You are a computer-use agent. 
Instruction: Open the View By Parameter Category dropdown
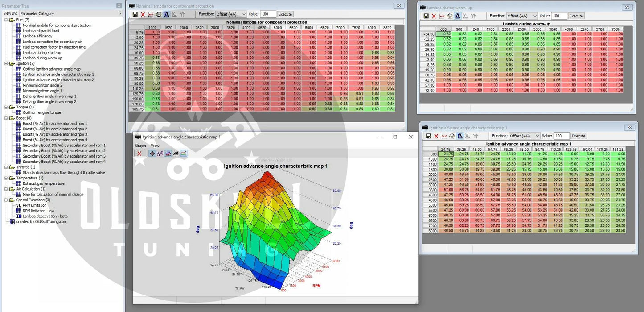tap(70, 14)
